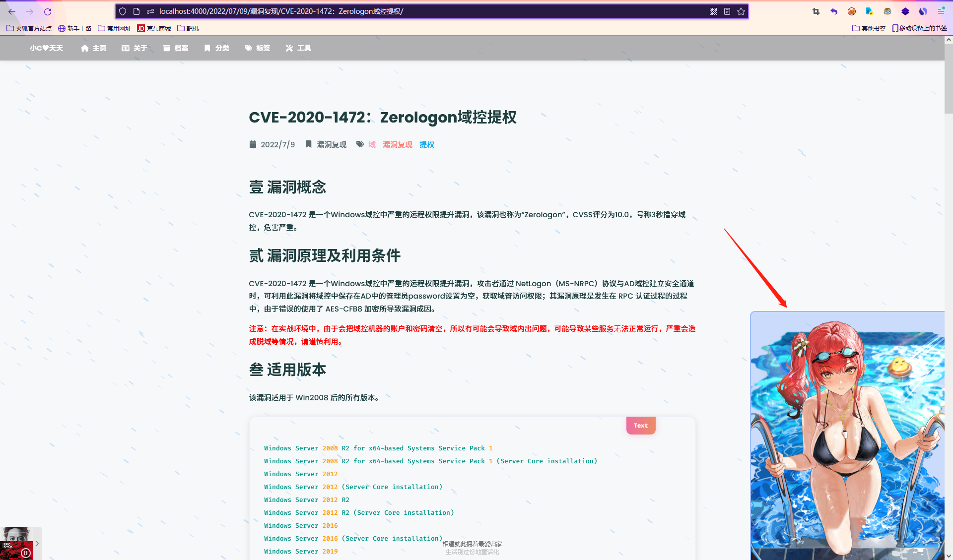Open the crossed-out cookie extension
Screen dimensions: 953x560
(852, 11)
